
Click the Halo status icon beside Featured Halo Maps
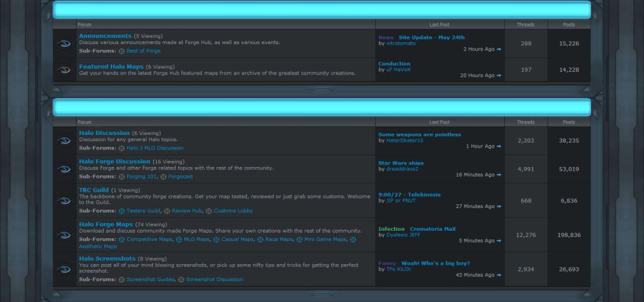click(x=64, y=69)
